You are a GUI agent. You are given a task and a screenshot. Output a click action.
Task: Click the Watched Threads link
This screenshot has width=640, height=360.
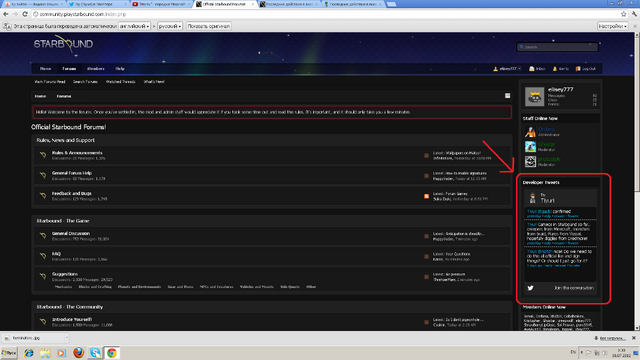tap(120, 82)
